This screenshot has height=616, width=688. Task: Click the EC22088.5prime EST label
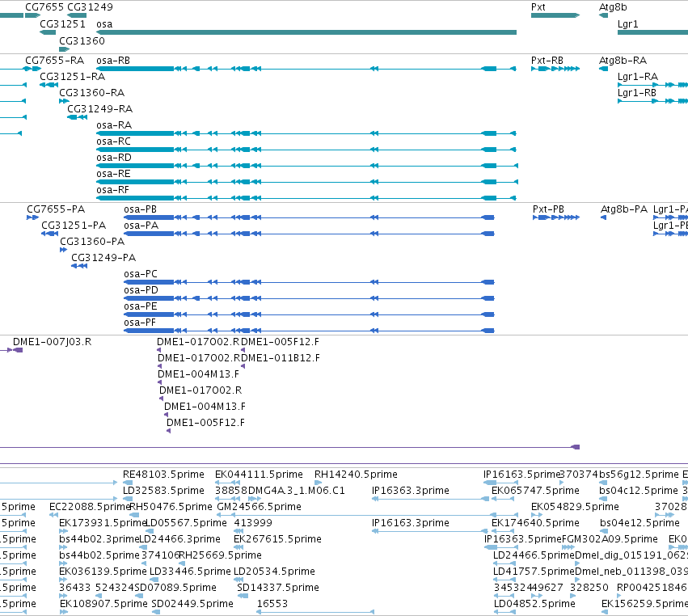[x=90, y=507]
